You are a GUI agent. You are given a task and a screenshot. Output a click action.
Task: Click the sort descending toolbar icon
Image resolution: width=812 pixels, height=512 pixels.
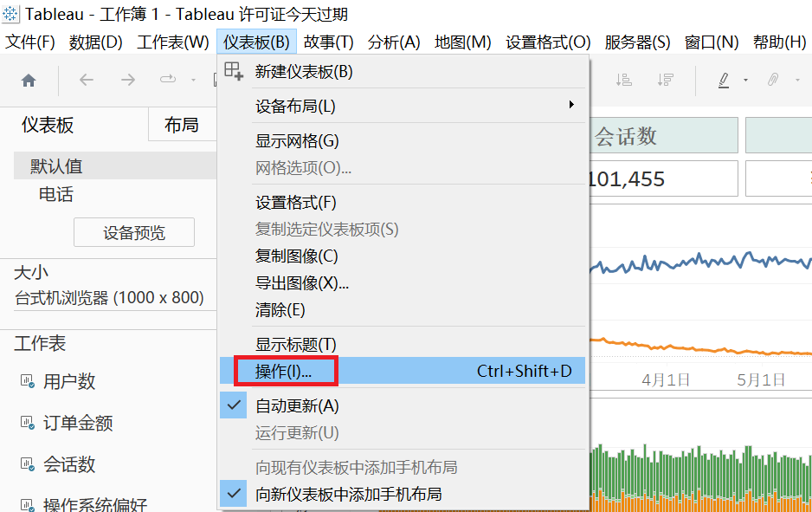click(x=665, y=80)
